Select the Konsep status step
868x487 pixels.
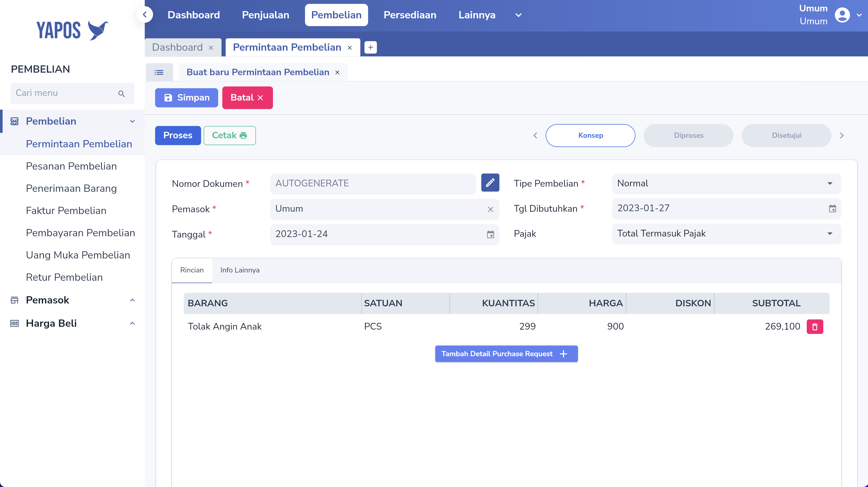[x=590, y=135]
